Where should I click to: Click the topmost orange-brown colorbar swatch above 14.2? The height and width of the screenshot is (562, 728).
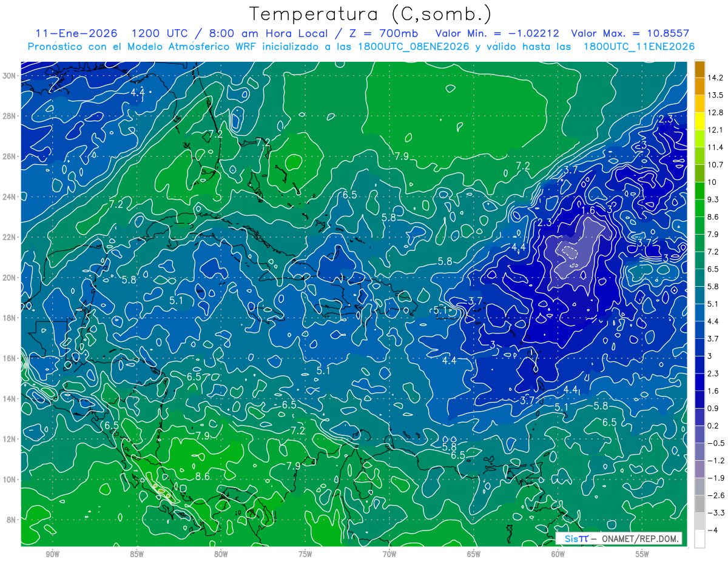[699, 69]
